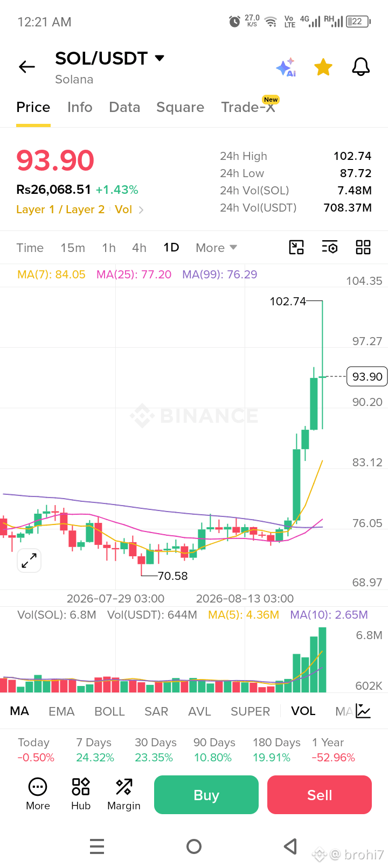Viewport: 388px width, 868px height.
Task: Switch to the Price tab
Action: pyautogui.click(x=33, y=107)
